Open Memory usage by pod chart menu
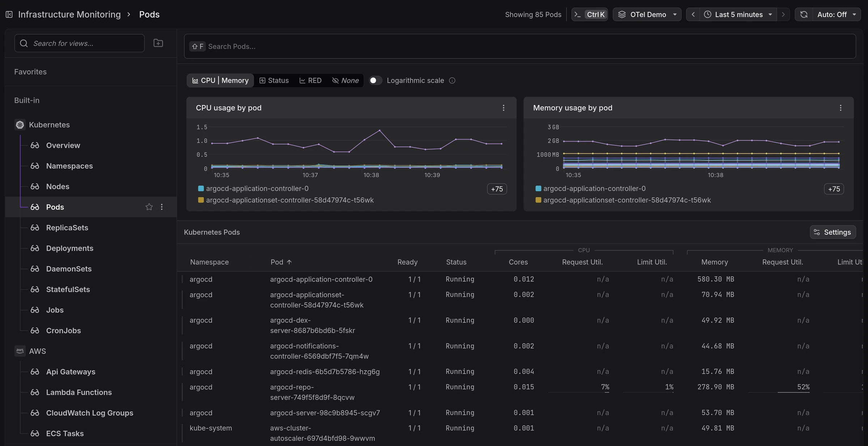The image size is (868, 446). (841, 108)
